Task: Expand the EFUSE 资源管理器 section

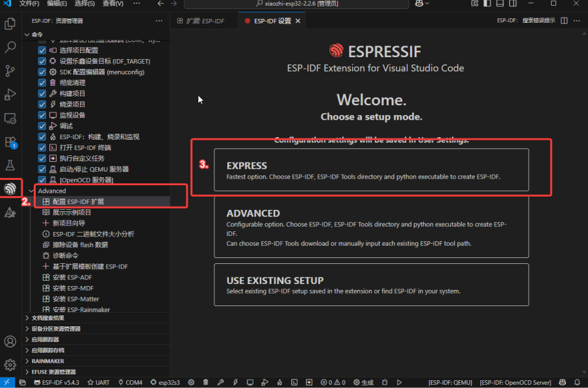Action: click(96, 372)
